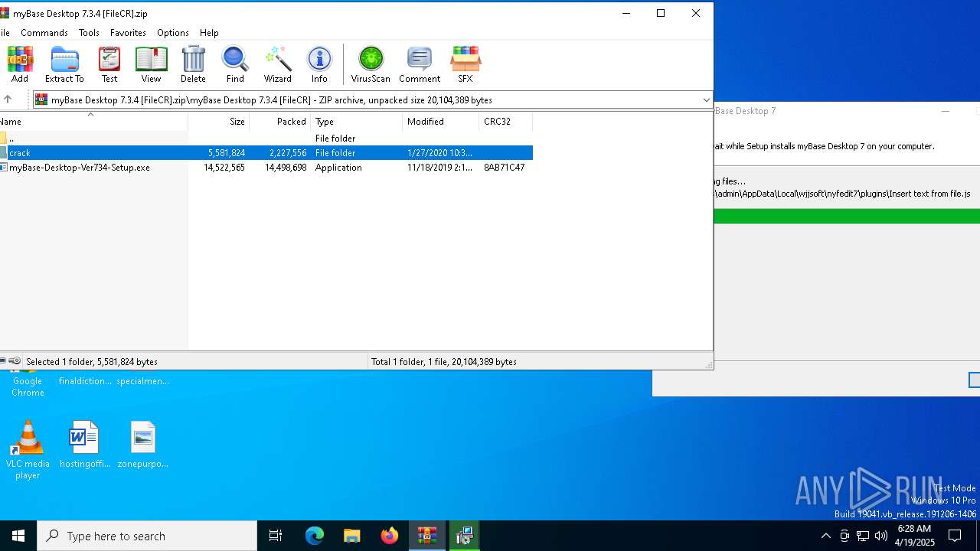Sort file list by Name column
This screenshot has height=551, width=980.
93,122
